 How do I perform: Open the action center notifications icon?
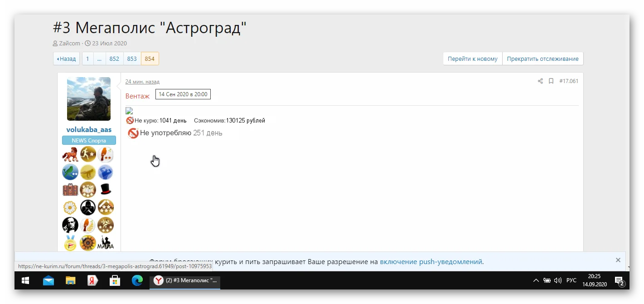point(619,280)
